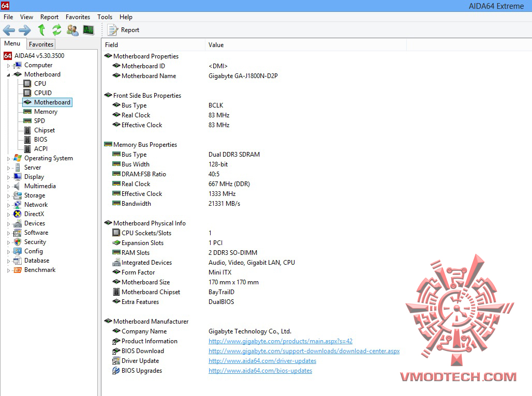Expand the Operating System node
This screenshot has height=396, width=532.
pyautogui.click(x=8, y=158)
